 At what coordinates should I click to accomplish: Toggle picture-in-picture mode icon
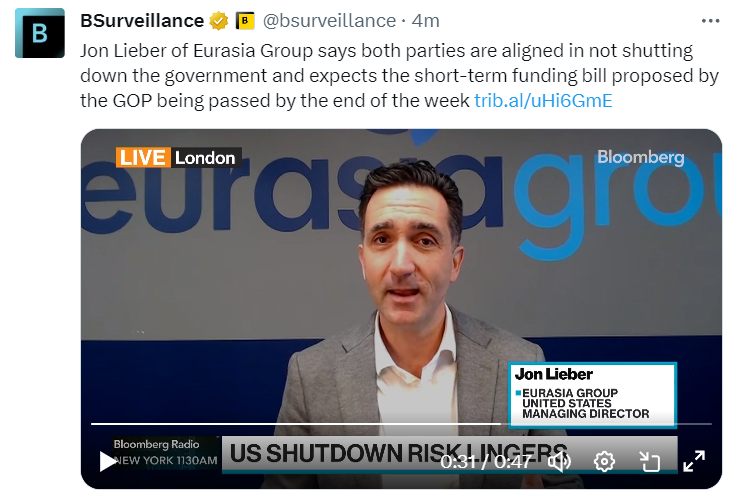pos(649,462)
